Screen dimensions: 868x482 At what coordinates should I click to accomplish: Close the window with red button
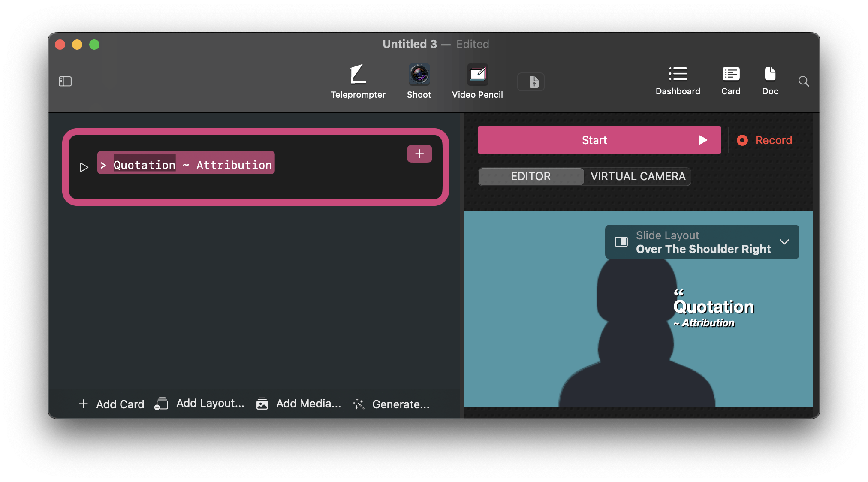[x=60, y=45]
